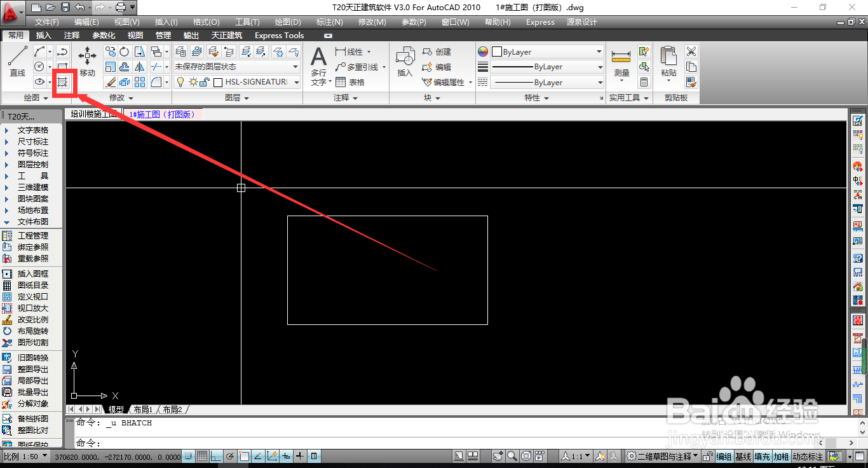This screenshot has width=868, height=468.
Task: Start Multiline Text (多行文字) tool
Action: point(318,66)
